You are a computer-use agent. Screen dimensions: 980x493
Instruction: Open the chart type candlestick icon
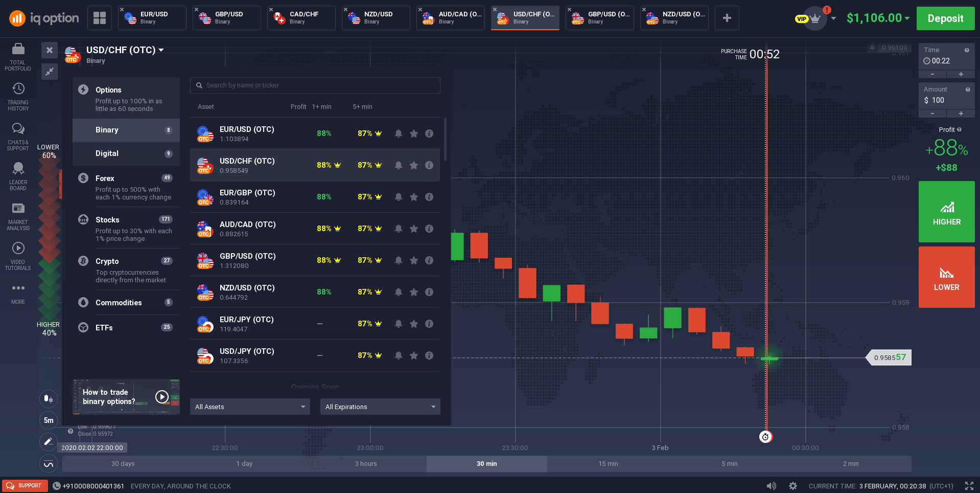tap(49, 398)
